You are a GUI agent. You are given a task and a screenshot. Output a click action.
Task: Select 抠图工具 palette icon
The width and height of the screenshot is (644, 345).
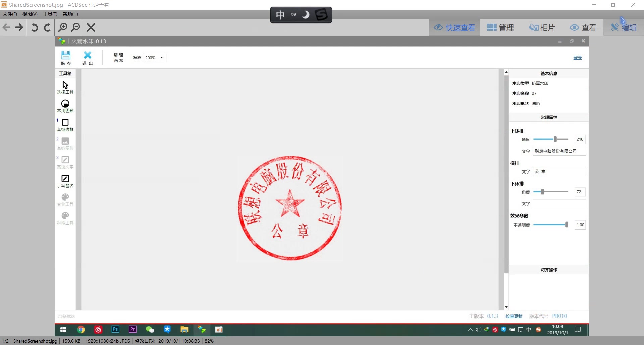tap(65, 218)
